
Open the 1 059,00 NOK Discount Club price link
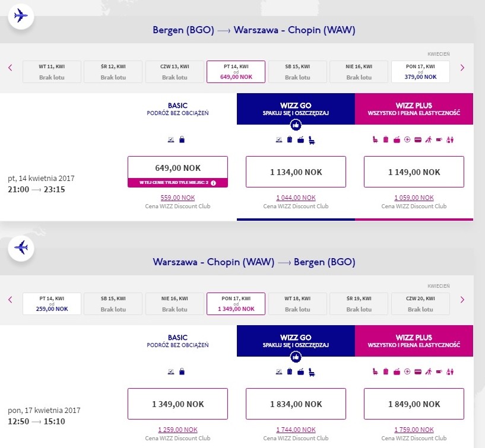pos(414,198)
